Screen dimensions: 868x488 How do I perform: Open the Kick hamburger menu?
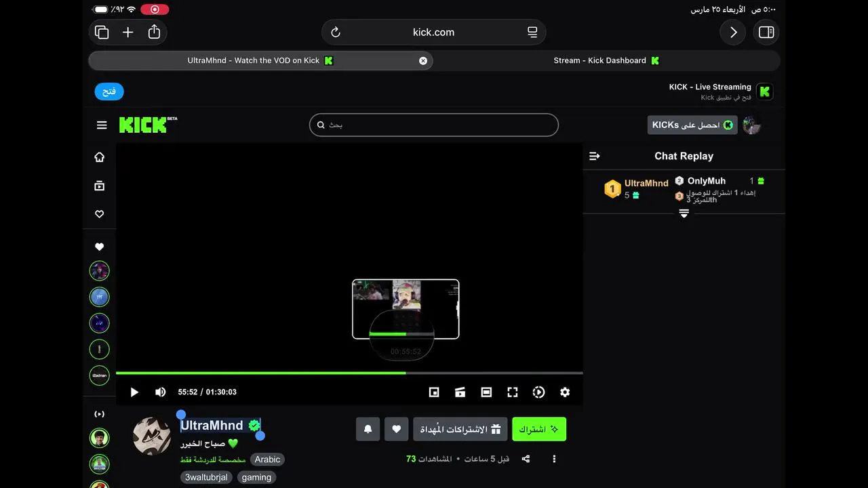point(102,125)
